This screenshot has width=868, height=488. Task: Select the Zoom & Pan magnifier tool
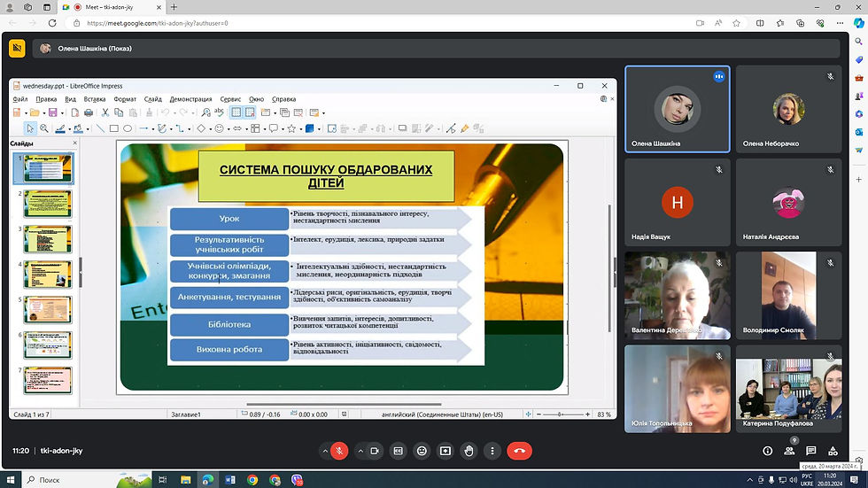click(x=44, y=128)
